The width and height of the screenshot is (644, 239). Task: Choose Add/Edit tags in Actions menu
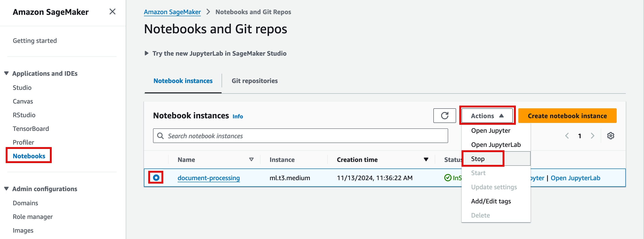pyautogui.click(x=491, y=201)
